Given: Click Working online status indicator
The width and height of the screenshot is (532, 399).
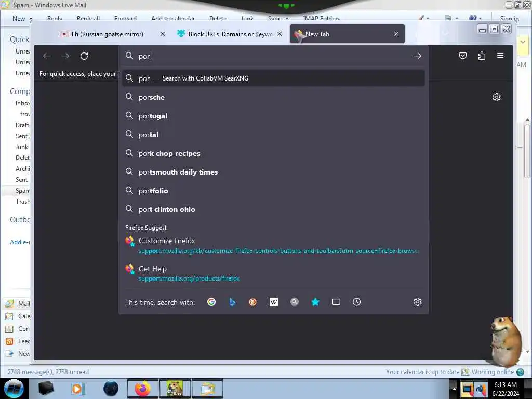Looking at the screenshot, I should pos(498,372).
